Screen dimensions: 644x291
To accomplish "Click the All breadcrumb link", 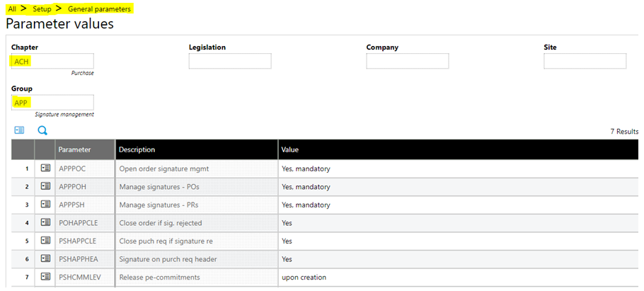I will (12, 9).
